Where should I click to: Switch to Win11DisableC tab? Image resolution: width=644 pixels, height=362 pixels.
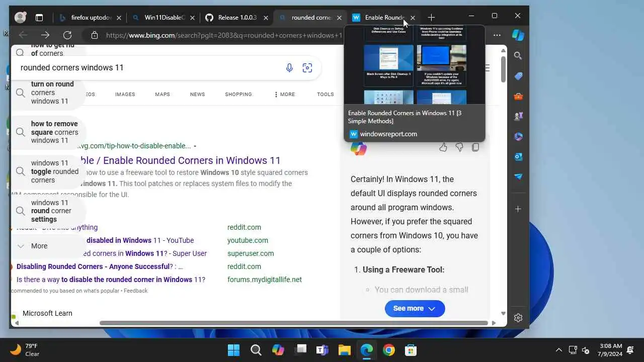(x=163, y=18)
